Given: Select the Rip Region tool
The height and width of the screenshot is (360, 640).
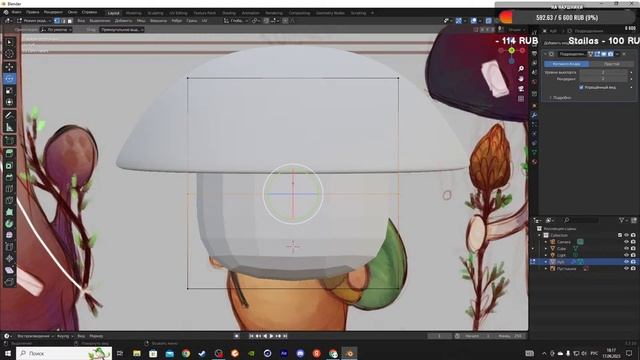Looking at the screenshot, I should (x=9, y=282).
